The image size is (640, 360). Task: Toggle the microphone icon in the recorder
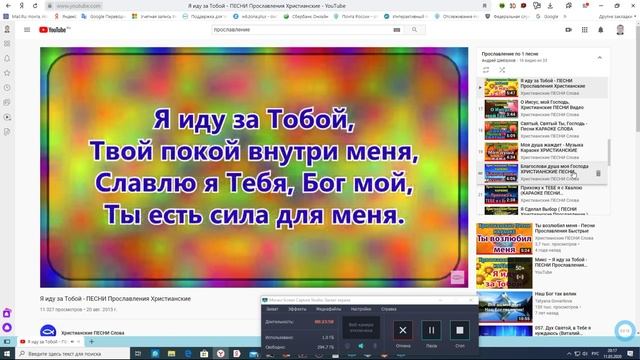click(375, 346)
